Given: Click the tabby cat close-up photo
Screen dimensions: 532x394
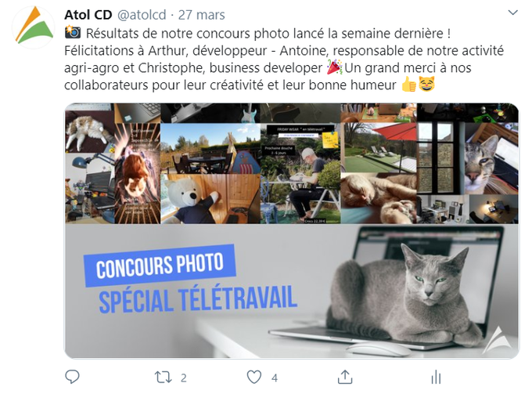Looking at the screenshot, I should pyautogui.click(x=491, y=158).
